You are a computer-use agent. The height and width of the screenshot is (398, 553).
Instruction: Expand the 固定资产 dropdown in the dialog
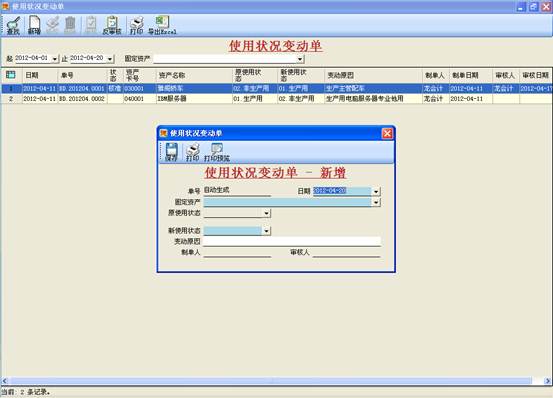pos(376,202)
